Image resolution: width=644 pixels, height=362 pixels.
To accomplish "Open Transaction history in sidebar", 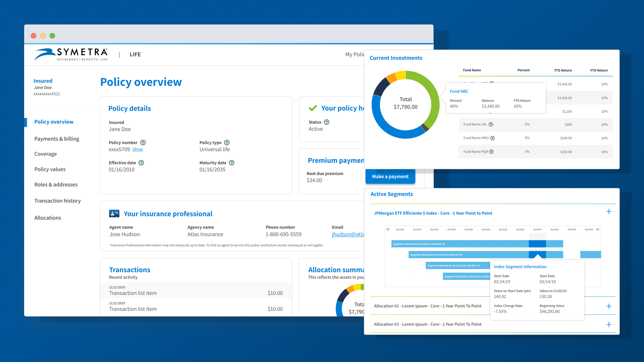I will coord(58,201).
